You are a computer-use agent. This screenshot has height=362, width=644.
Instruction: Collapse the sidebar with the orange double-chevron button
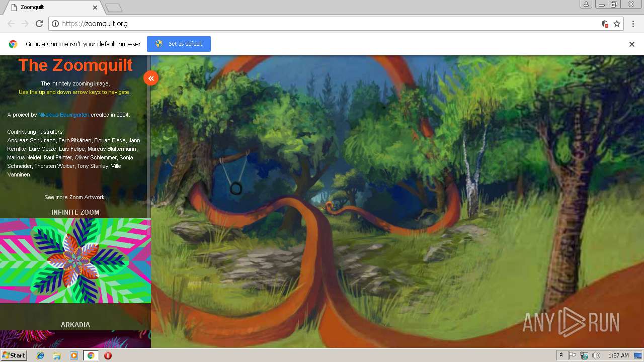pyautogui.click(x=151, y=78)
